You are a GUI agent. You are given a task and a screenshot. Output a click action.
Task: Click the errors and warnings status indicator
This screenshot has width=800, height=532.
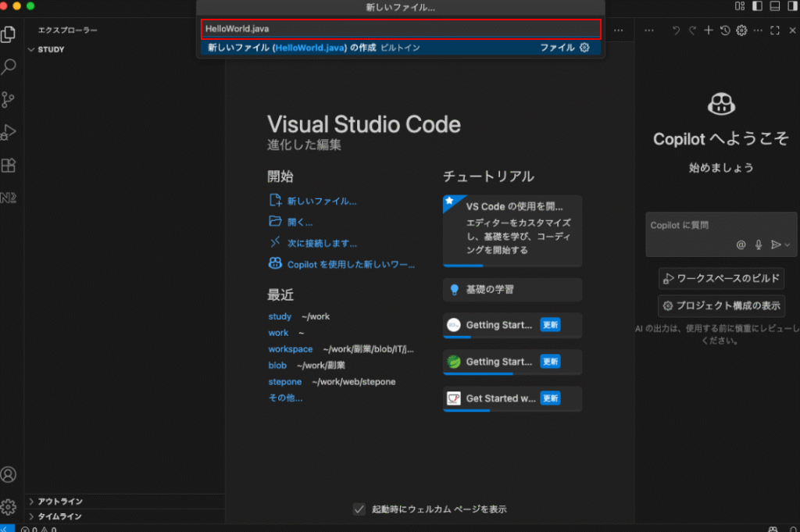[39, 529]
